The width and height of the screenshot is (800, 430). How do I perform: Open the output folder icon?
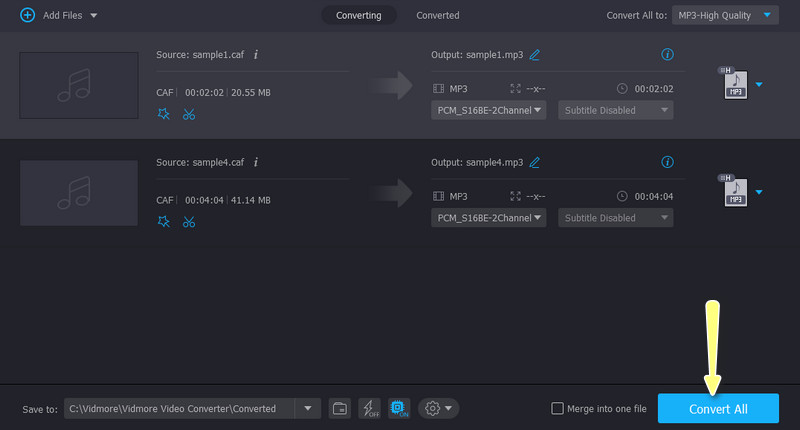coord(340,408)
